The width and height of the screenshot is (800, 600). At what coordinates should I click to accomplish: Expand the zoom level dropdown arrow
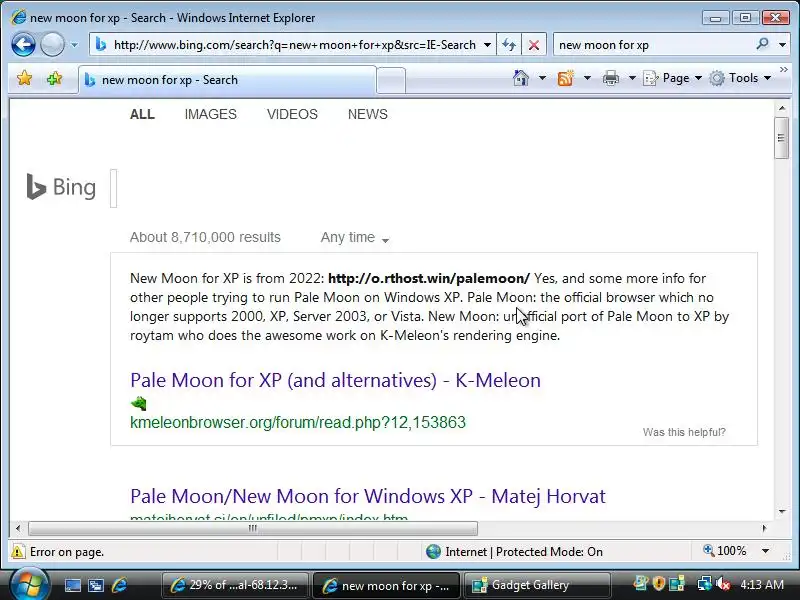(765, 552)
